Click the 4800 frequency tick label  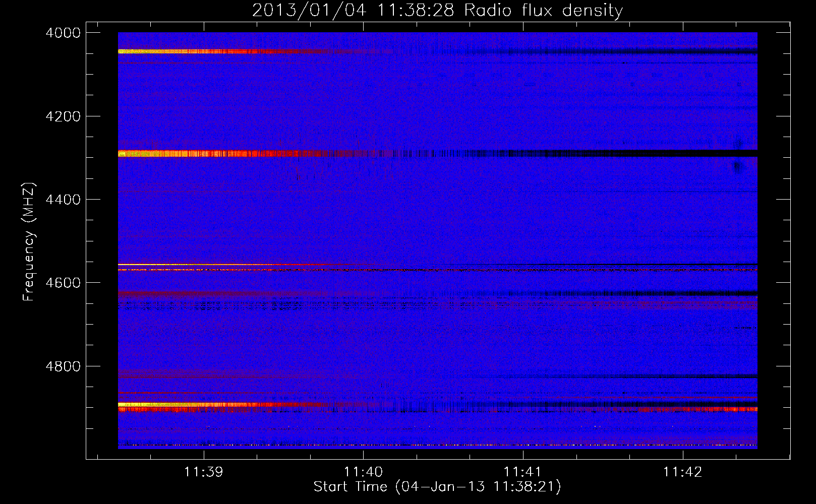(63, 366)
